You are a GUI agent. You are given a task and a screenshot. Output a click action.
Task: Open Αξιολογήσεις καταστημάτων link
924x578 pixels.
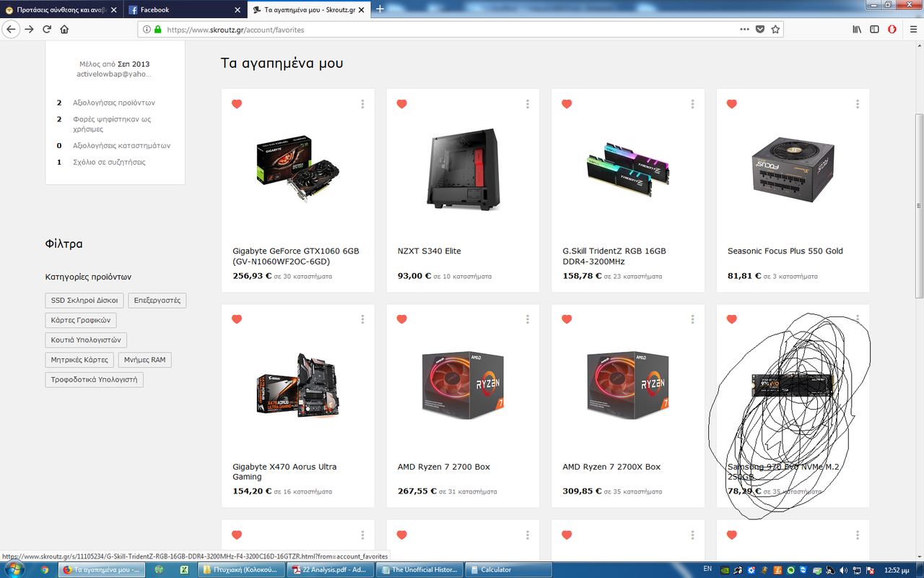click(122, 145)
